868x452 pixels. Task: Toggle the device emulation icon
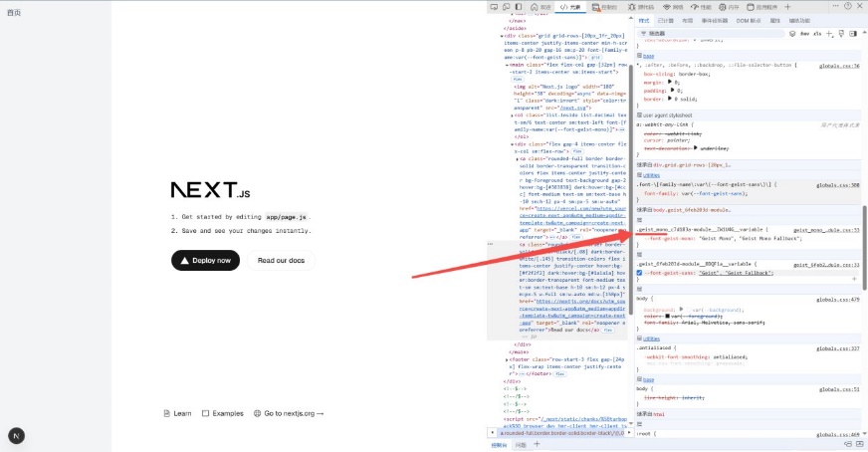(508, 6)
